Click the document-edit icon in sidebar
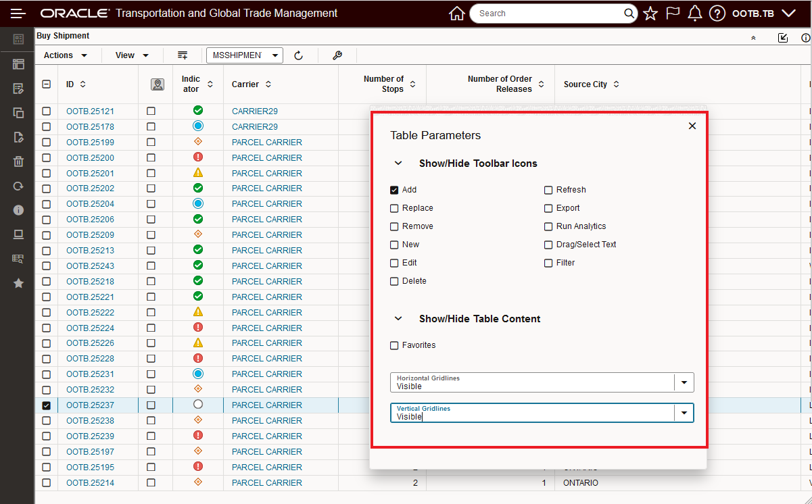 point(18,137)
